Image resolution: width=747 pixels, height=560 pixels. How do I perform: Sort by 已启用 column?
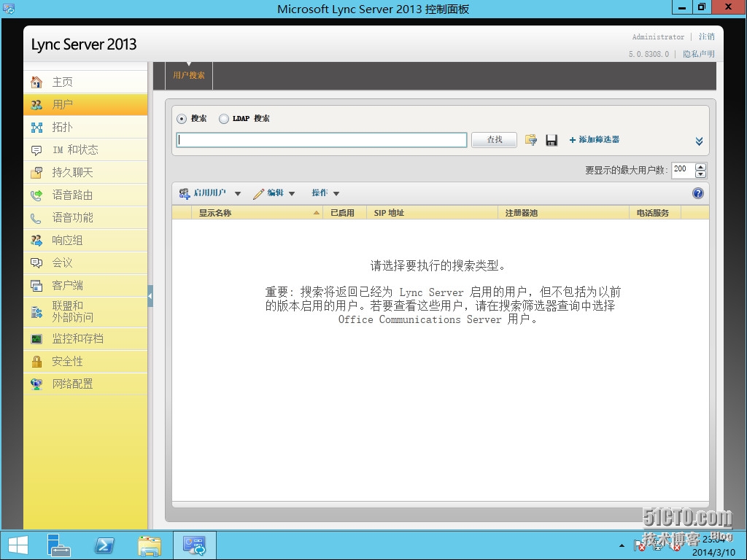(345, 213)
